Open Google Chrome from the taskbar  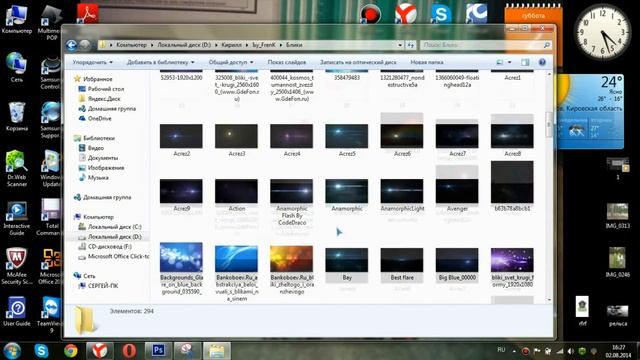[71, 351]
